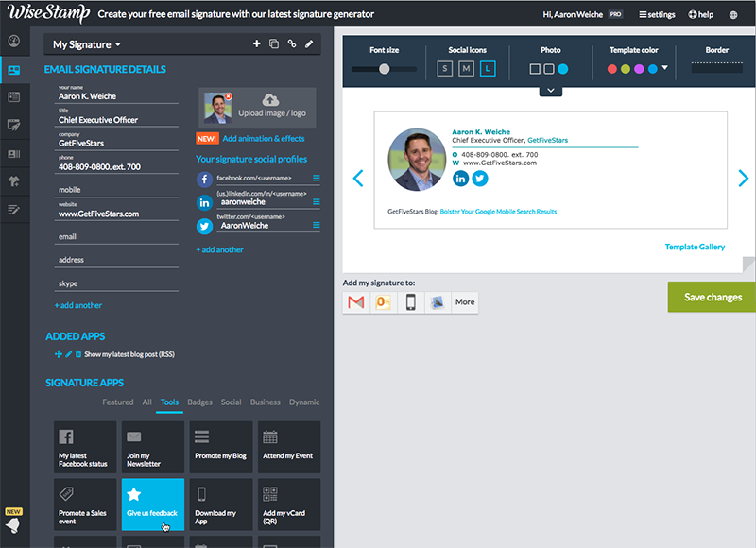Pick the red template color
The height and width of the screenshot is (548, 756).
[x=612, y=69]
